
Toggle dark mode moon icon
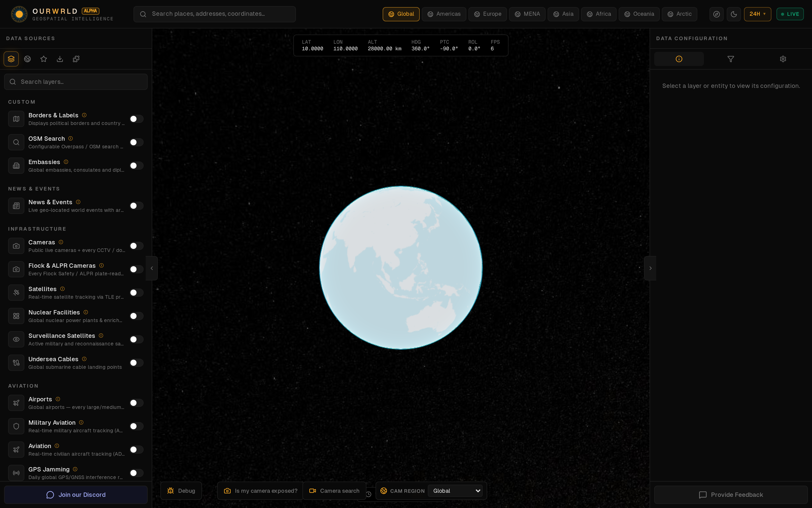[x=734, y=14]
